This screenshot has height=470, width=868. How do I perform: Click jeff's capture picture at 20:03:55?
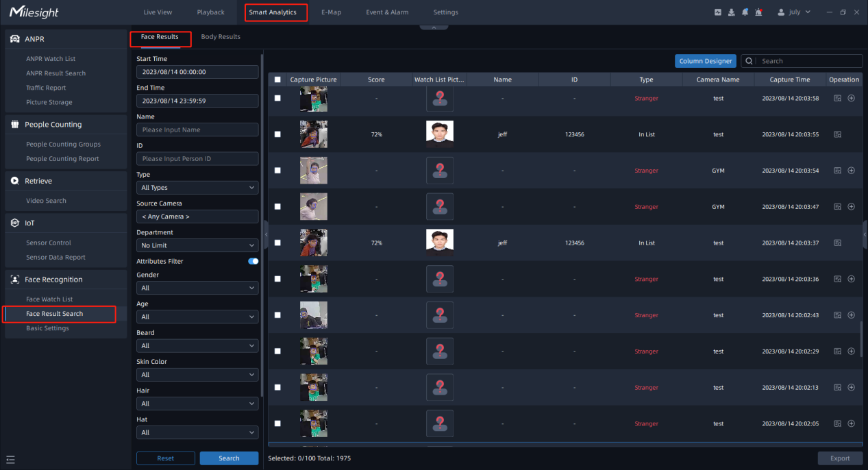(313, 134)
